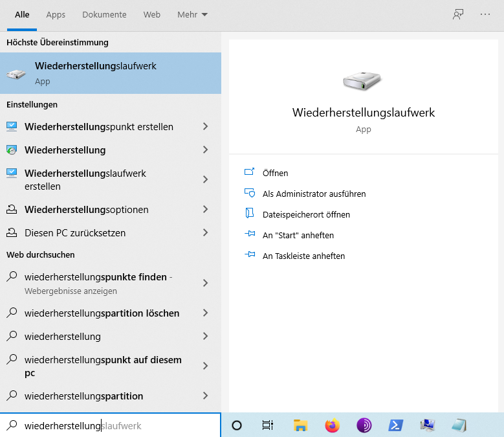Click magnifier beside wiederherstellungspartition löschen
Screen dimensions: 504x437
pos(12,313)
